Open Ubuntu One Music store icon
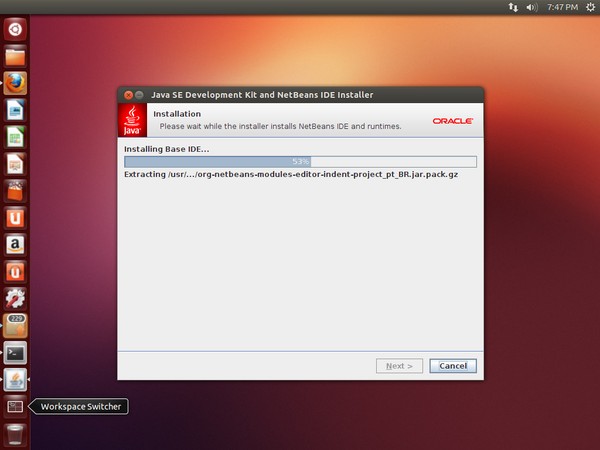 click(15, 272)
